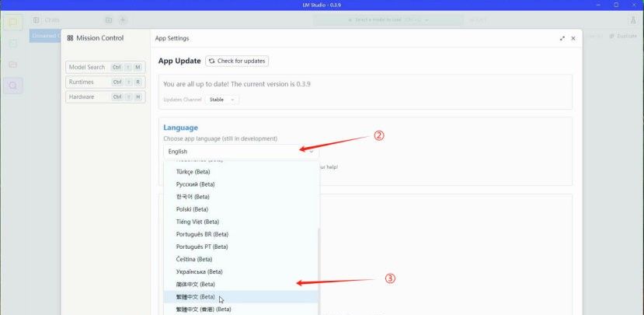Click the flask icon at top right

click(632, 19)
